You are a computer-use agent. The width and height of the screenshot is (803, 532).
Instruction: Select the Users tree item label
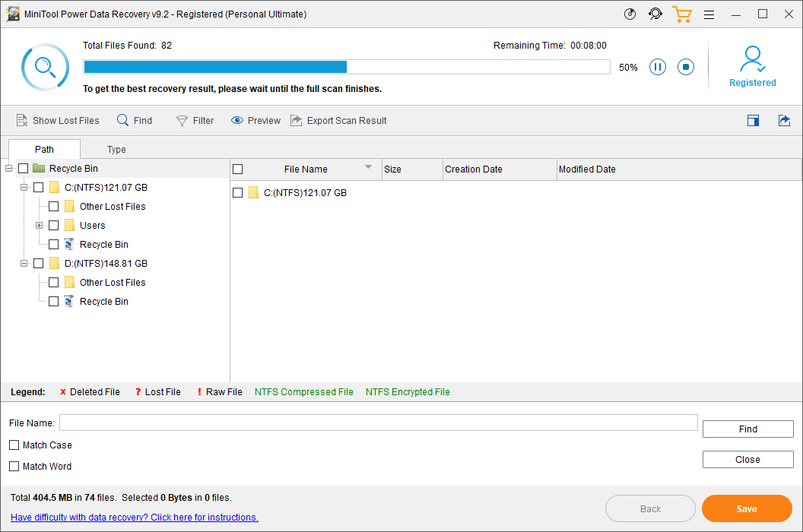[92, 225]
